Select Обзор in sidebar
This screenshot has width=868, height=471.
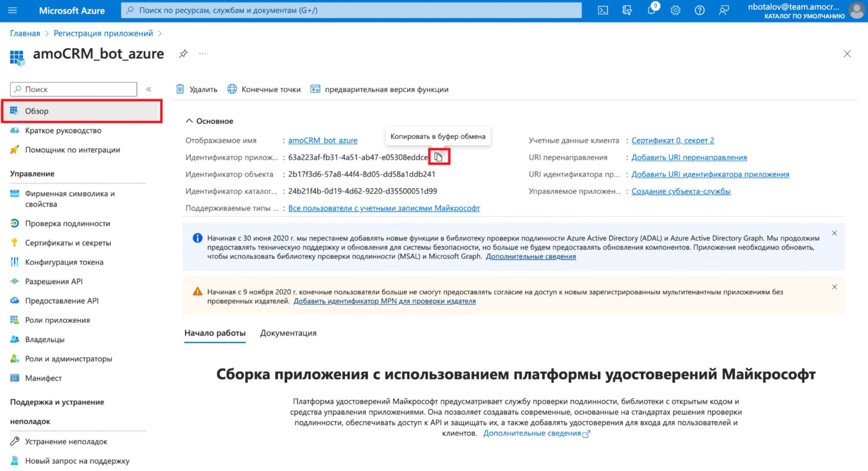coord(81,111)
